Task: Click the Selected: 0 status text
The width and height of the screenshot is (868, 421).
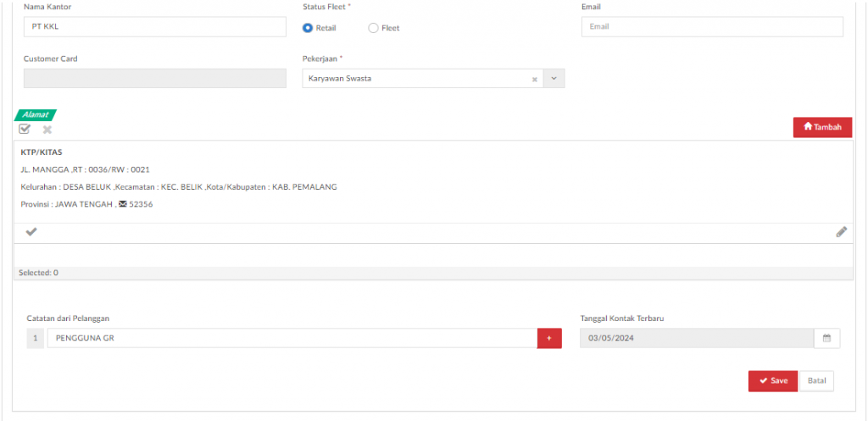Action: tap(39, 273)
